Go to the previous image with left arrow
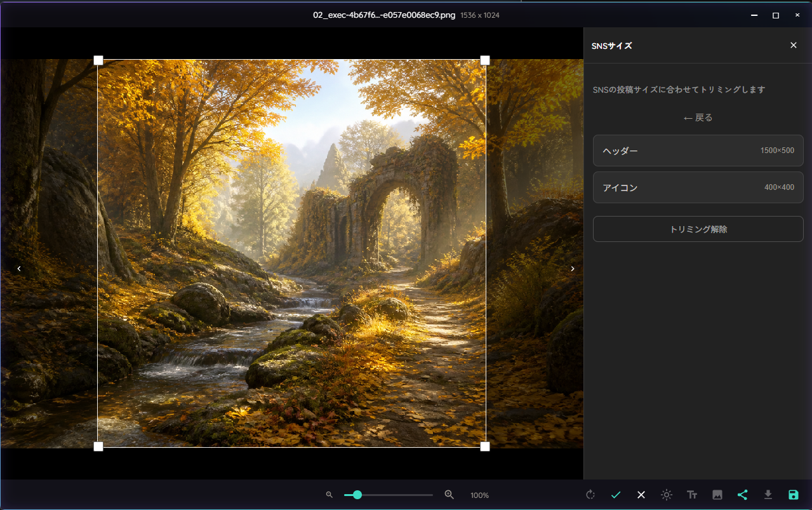Viewport: 812px width, 510px height. point(19,269)
